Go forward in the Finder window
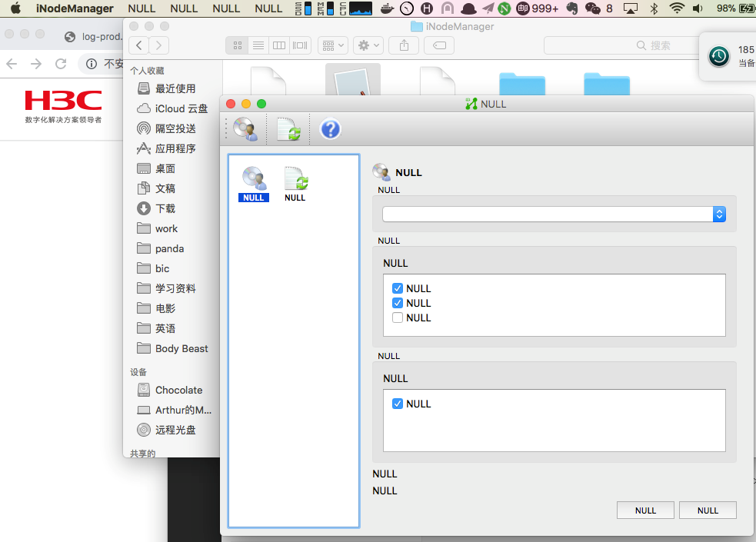This screenshot has width=756, height=542. [158, 45]
